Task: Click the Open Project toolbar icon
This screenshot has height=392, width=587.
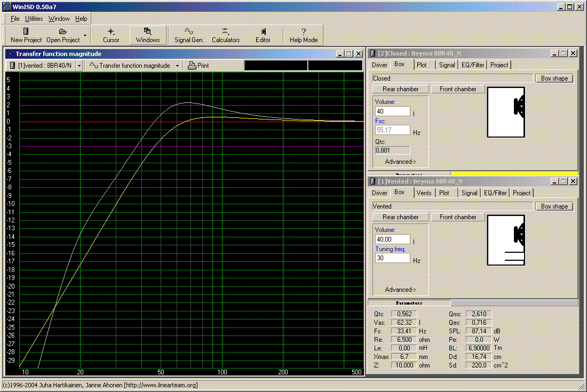Action: (x=63, y=35)
